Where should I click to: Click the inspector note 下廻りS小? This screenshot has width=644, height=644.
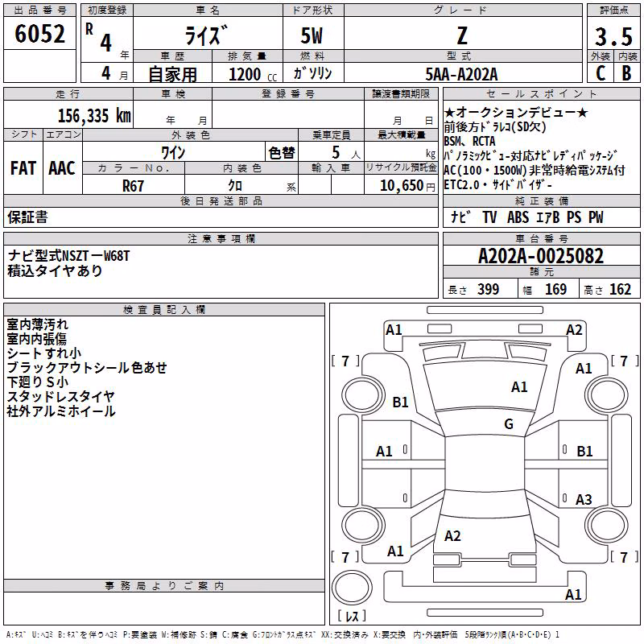[x=37, y=382]
